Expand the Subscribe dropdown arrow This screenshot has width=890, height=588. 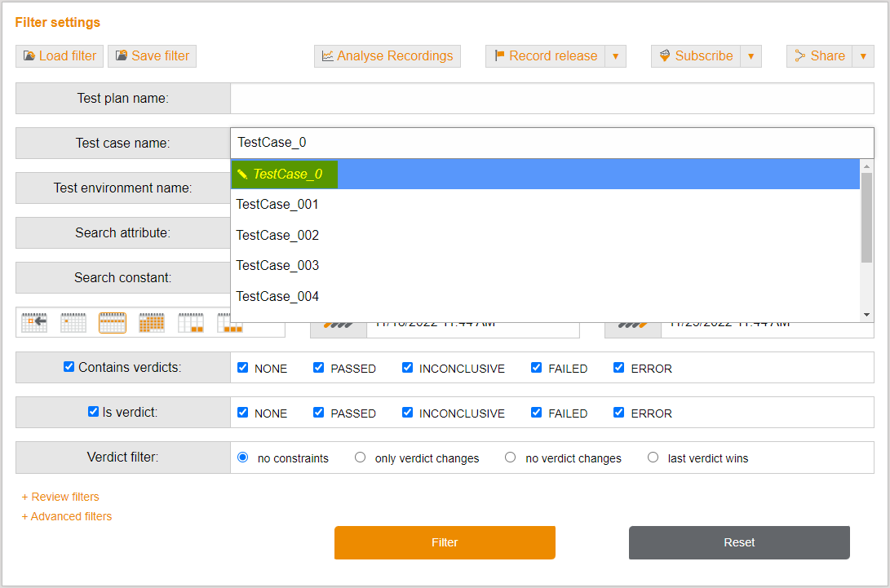[x=751, y=56]
